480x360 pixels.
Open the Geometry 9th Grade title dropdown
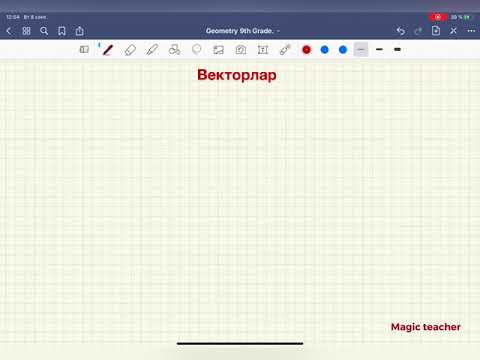pyautogui.click(x=243, y=31)
